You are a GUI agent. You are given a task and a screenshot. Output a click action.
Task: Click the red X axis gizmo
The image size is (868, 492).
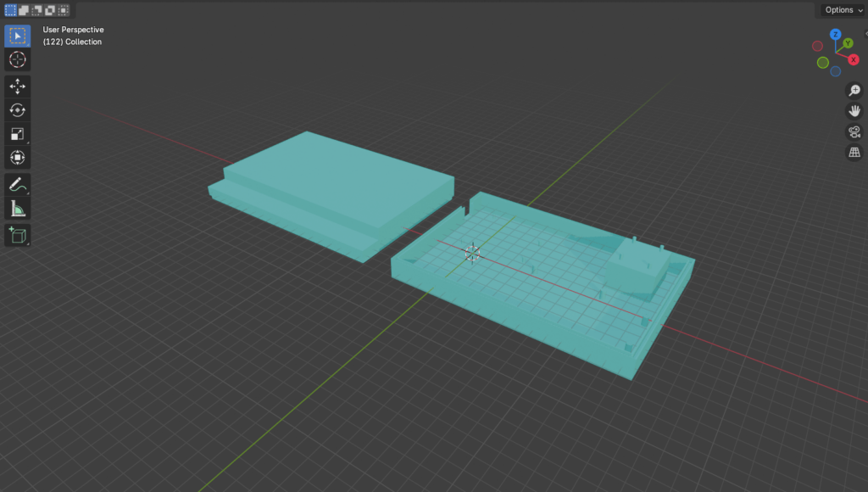(853, 59)
